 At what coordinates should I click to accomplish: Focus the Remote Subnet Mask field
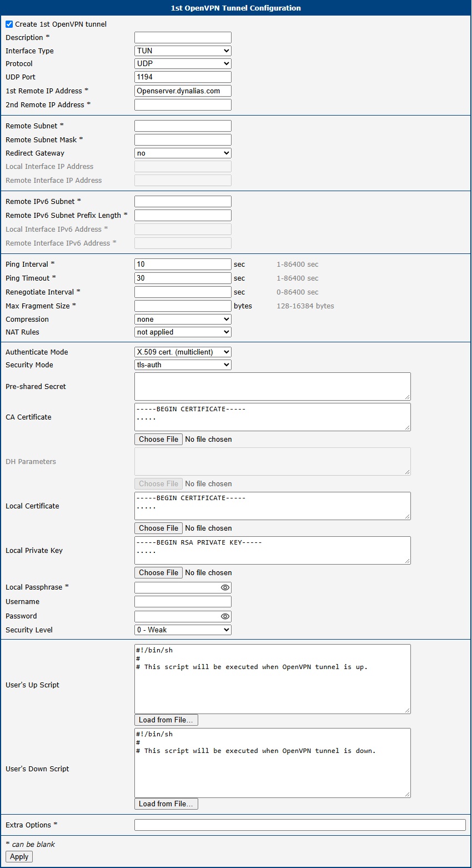point(183,139)
